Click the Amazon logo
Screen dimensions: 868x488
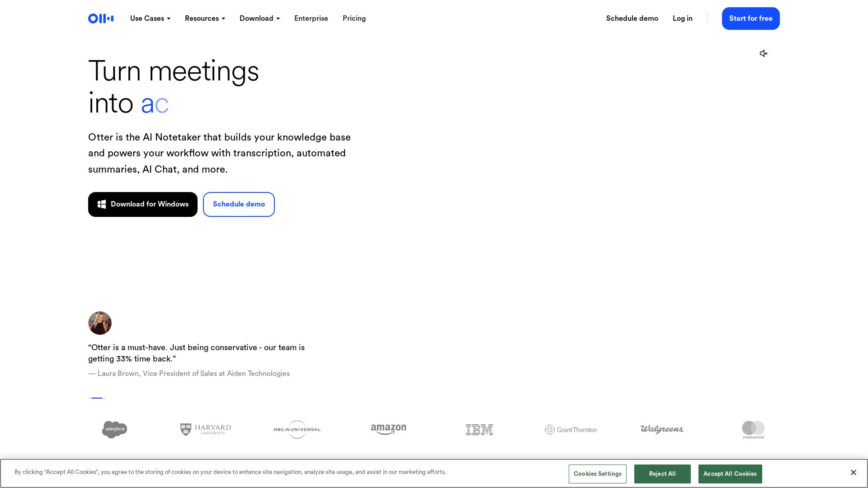pos(388,429)
